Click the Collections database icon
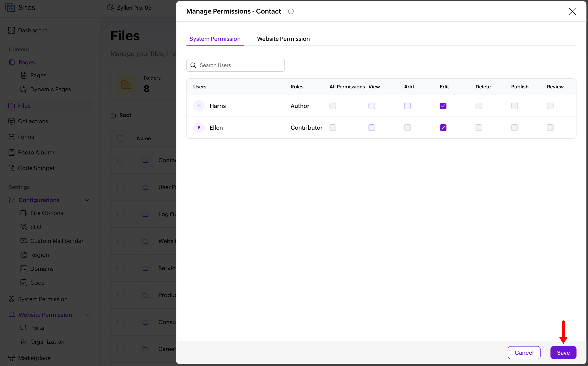 11,121
